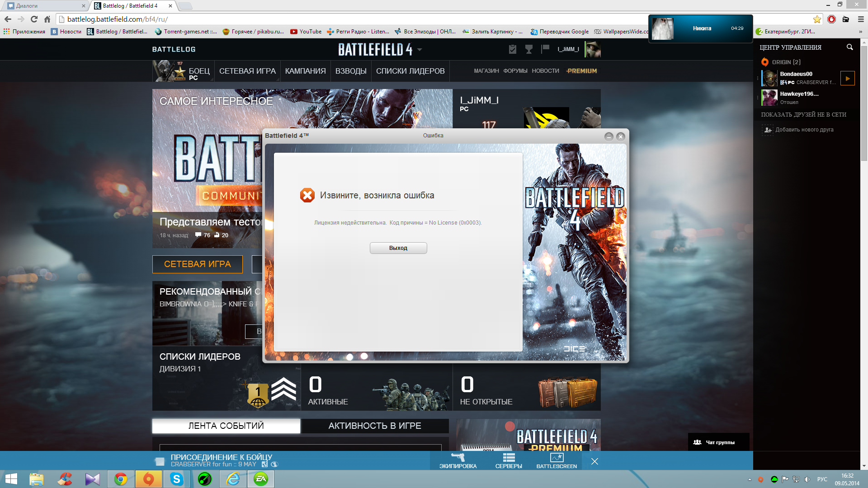
Task: Open the Windows Start button
Action: [11, 479]
